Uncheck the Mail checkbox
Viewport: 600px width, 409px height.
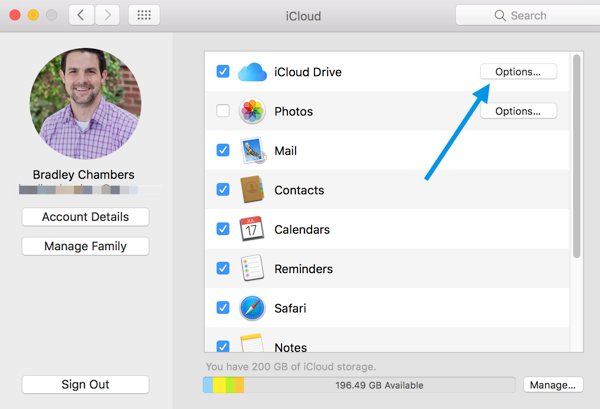click(x=223, y=150)
